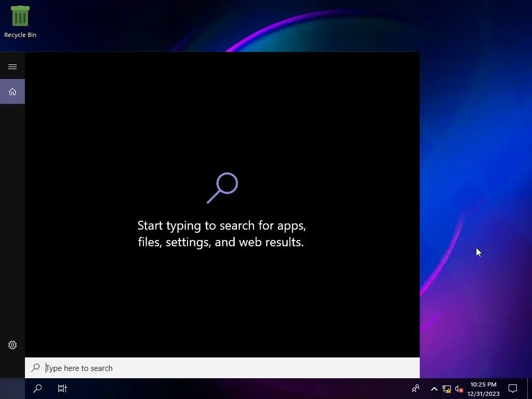The image size is (532, 399).
Task: Open the clock showing 10:25 PM
Action: 483,389
